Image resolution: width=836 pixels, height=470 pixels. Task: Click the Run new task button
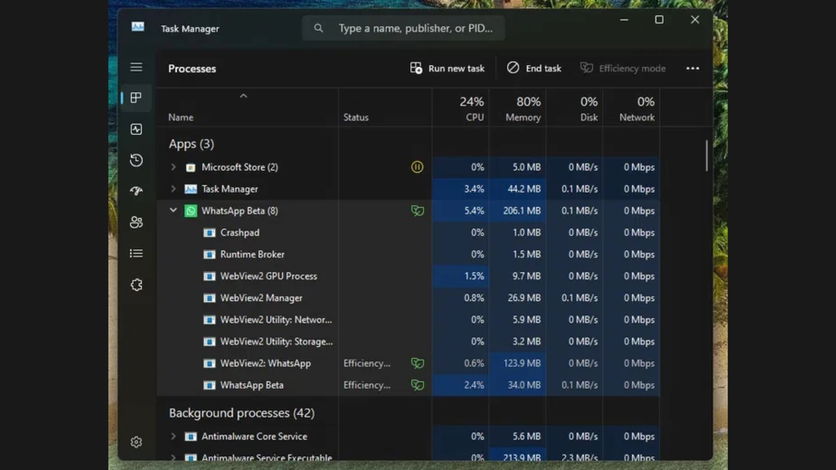(447, 68)
